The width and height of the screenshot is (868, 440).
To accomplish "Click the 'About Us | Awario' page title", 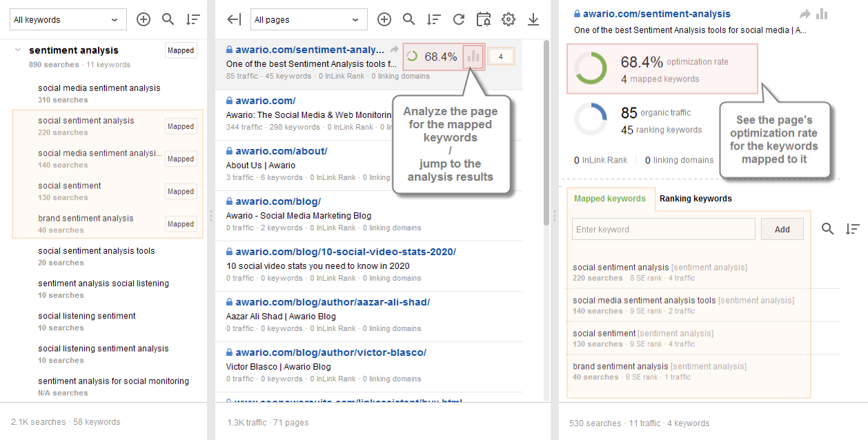I will 261,165.
